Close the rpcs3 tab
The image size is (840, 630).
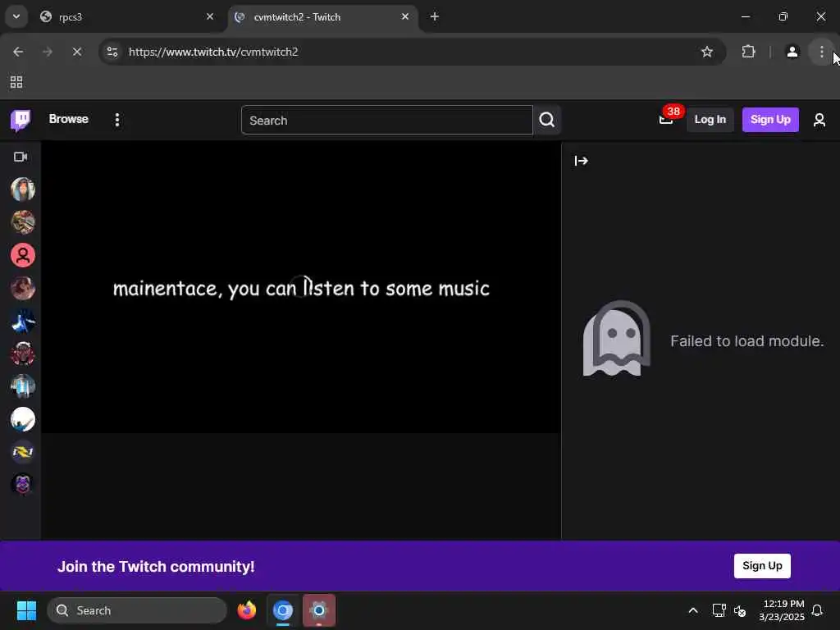(210, 16)
